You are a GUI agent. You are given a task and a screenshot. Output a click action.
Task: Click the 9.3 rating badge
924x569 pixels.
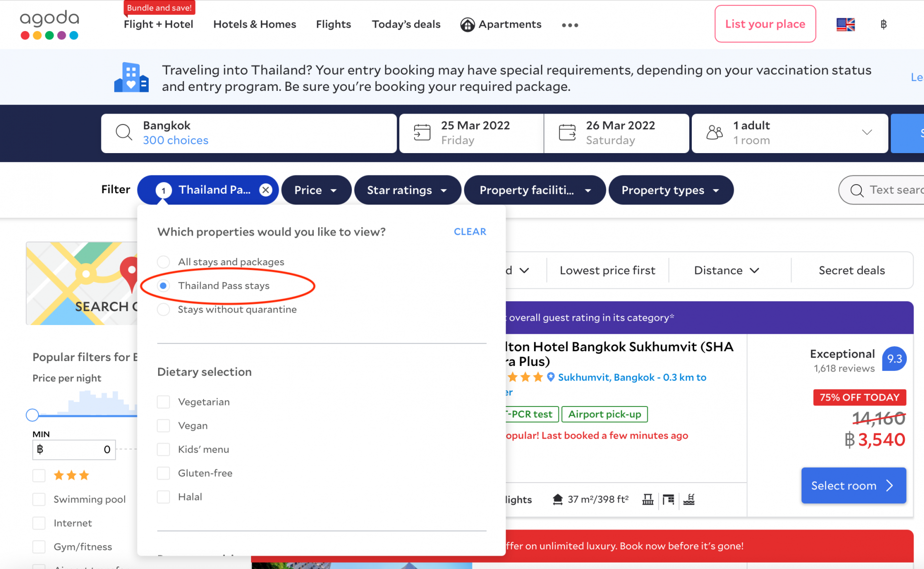coord(894,359)
